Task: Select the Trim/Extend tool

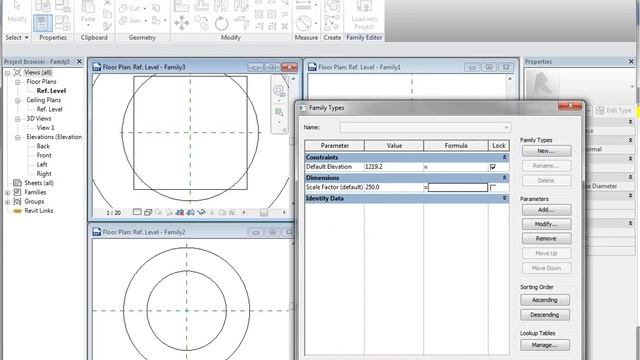Action: tap(242, 22)
